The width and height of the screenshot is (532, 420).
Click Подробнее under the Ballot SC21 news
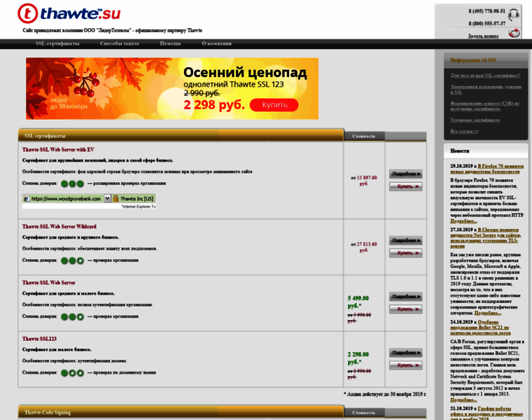[464, 400]
